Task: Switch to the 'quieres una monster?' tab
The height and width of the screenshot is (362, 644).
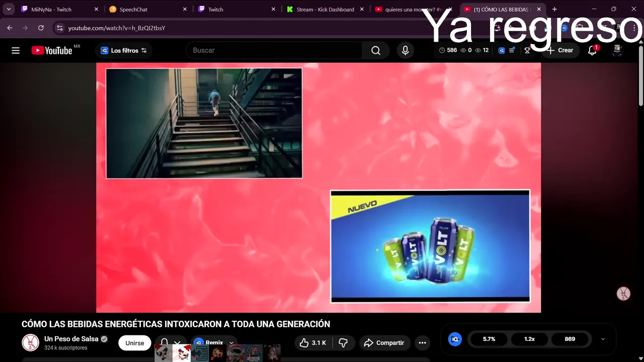Action: [414, 9]
